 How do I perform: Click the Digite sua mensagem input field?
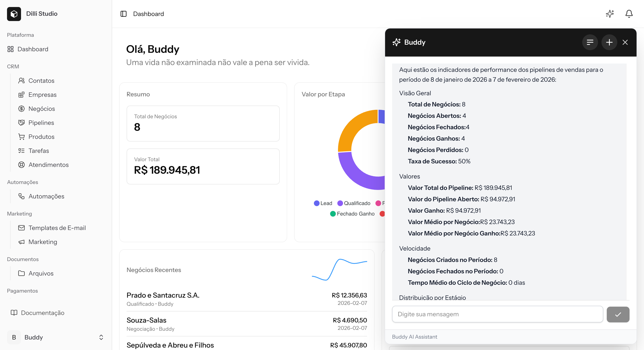click(x=497, y=314)
